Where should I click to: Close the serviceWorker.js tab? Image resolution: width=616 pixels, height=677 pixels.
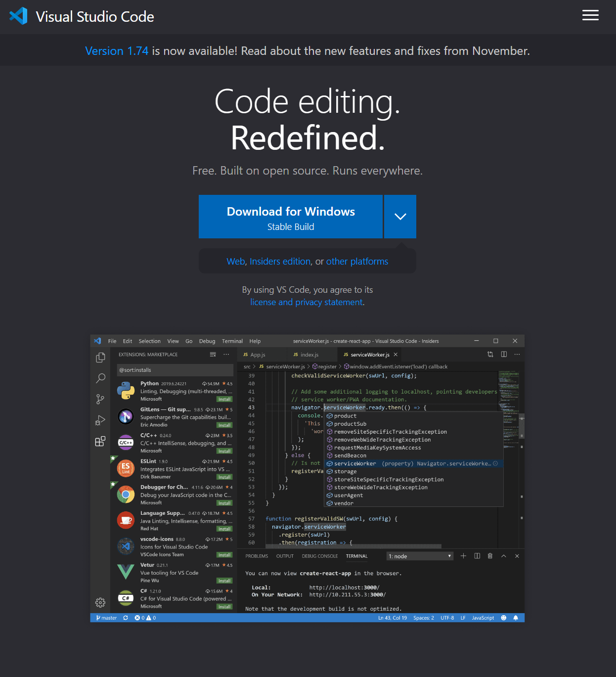pyautogui.click(x=396, y=355)
